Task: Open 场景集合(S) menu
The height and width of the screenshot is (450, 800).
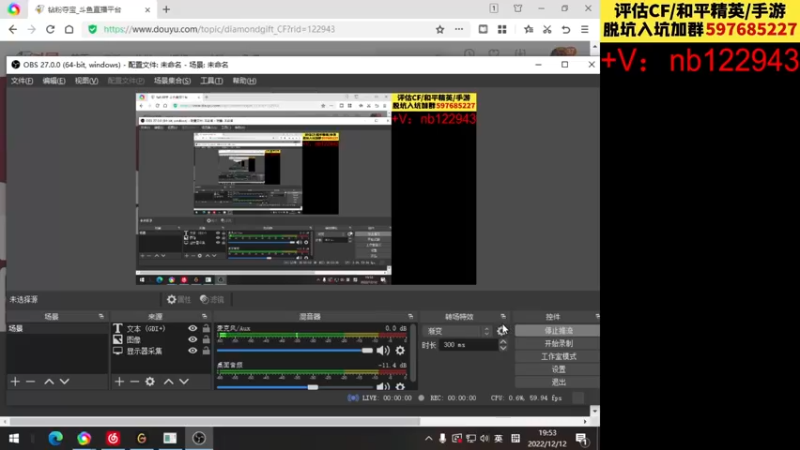Action: (x=172, y=81)
